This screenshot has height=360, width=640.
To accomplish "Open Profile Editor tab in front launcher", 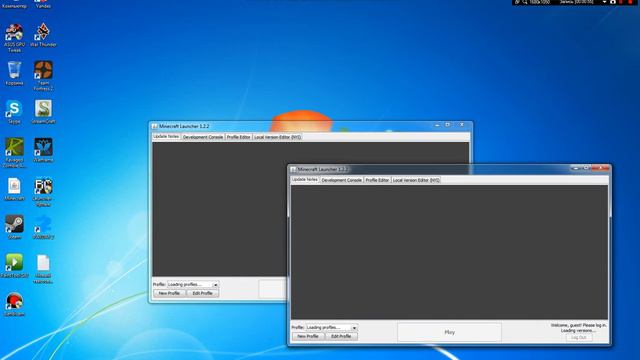I will (x=377, y=180).
